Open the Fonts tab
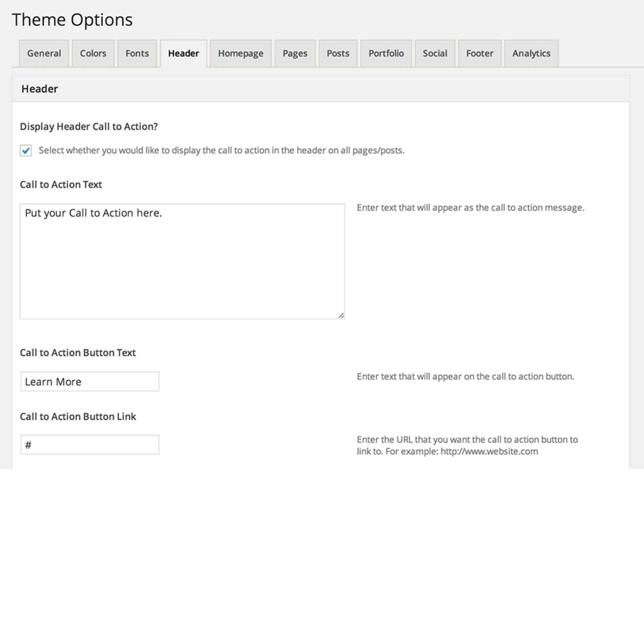Screen dimensions: 644x644 (137, 53)
